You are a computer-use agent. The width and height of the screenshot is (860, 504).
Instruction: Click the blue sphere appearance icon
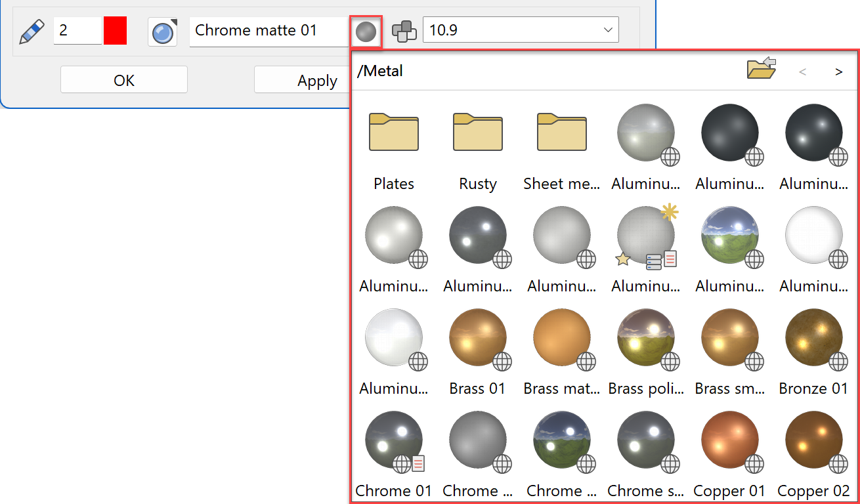point(162,30)
